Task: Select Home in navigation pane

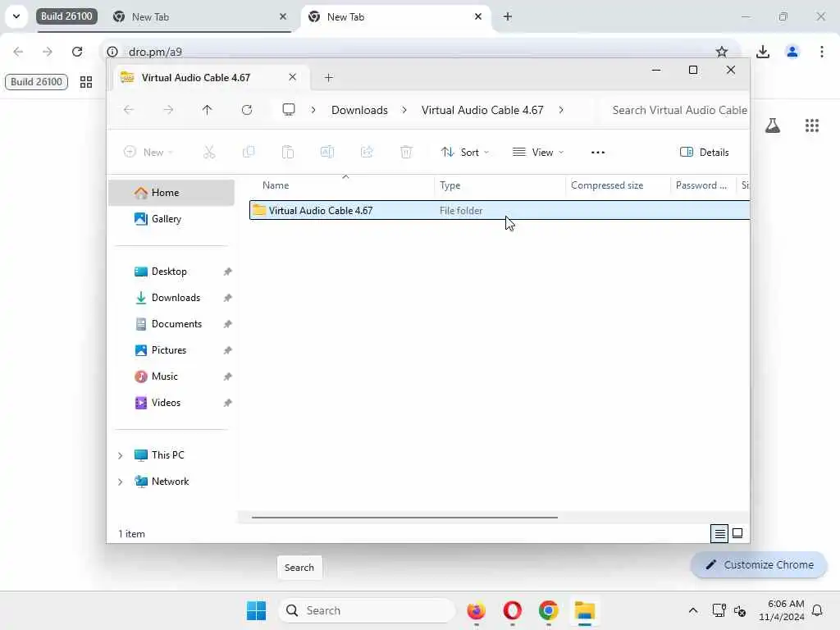Action: tap(171, 193)
